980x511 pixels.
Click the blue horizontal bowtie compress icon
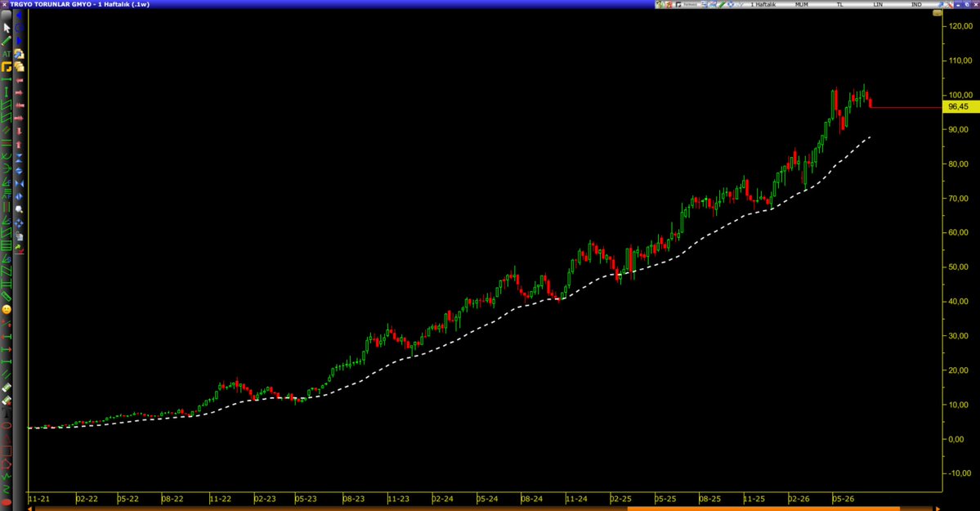tap(20, 183)
